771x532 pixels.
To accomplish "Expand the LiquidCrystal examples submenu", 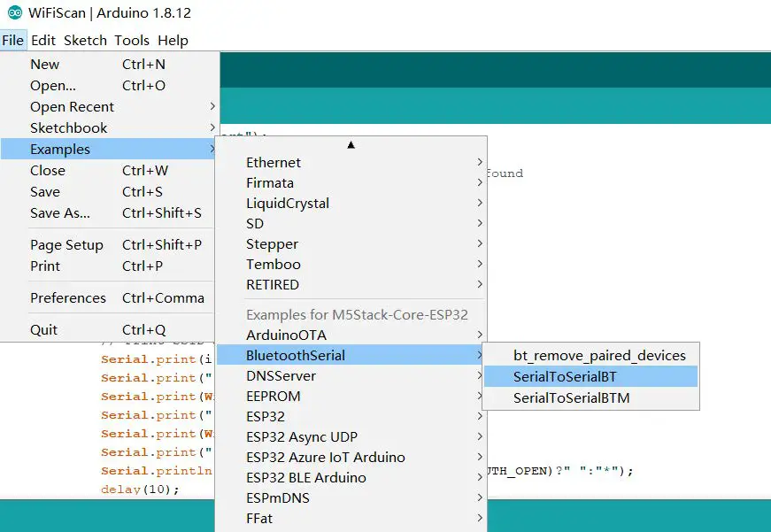I will pos(351,203).
